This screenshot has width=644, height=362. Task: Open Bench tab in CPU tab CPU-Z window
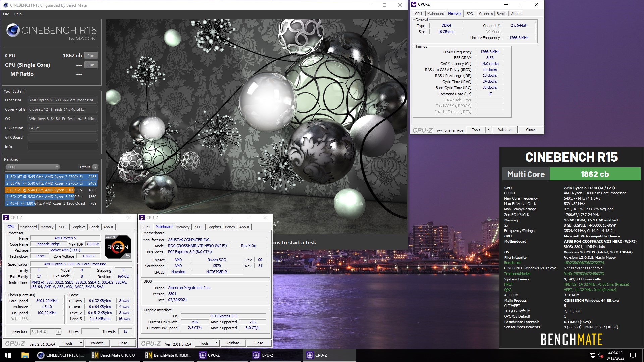[x=94, y=227]
